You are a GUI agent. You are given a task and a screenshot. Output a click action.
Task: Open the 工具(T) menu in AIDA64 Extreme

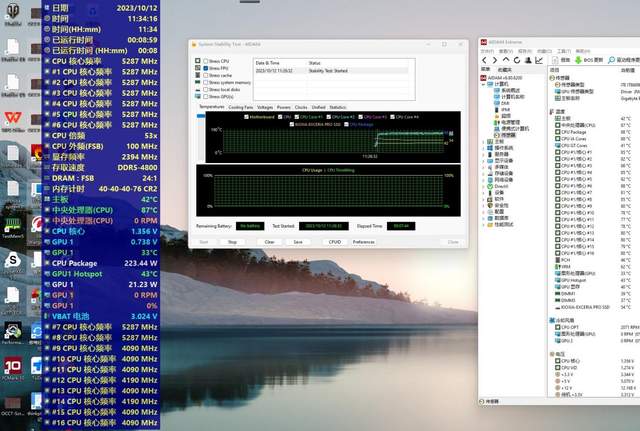pyautogui.click(x=564, y=51)
